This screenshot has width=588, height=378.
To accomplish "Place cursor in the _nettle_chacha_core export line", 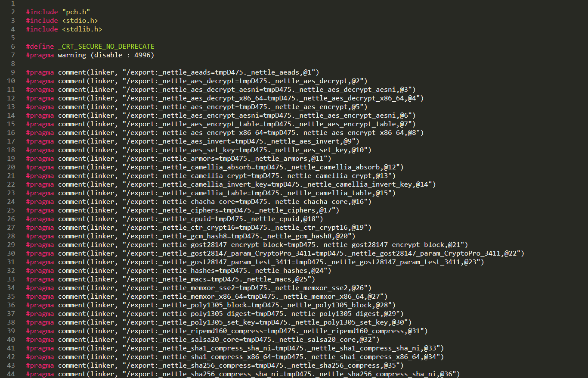I will pos(198,202).
